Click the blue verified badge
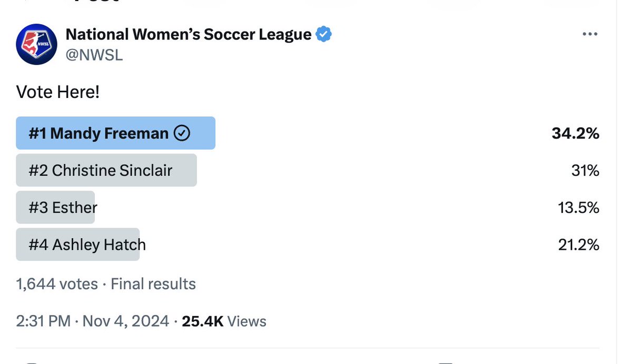 pyautogui.click(x=323, y=35)
